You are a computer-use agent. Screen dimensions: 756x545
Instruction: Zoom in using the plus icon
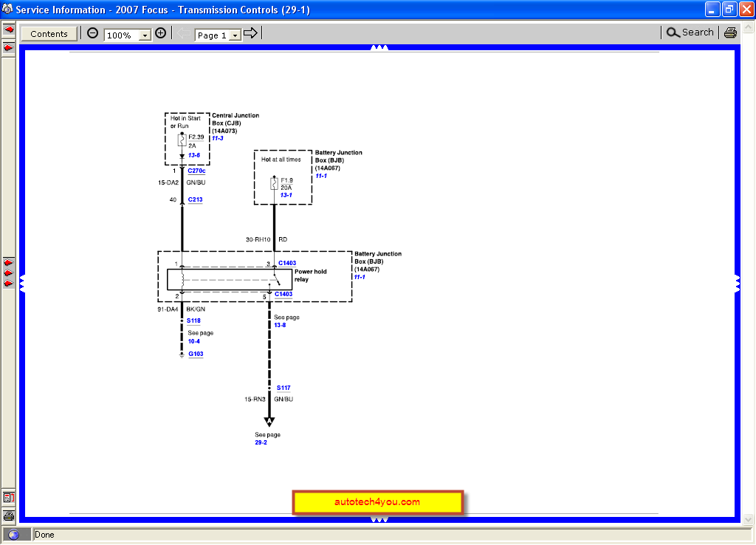click(160, 32)
